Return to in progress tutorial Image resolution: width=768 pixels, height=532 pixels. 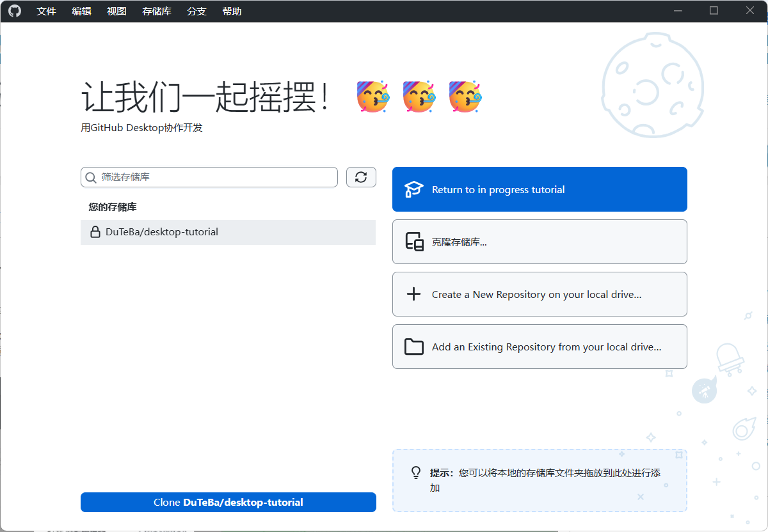(540, 189)
